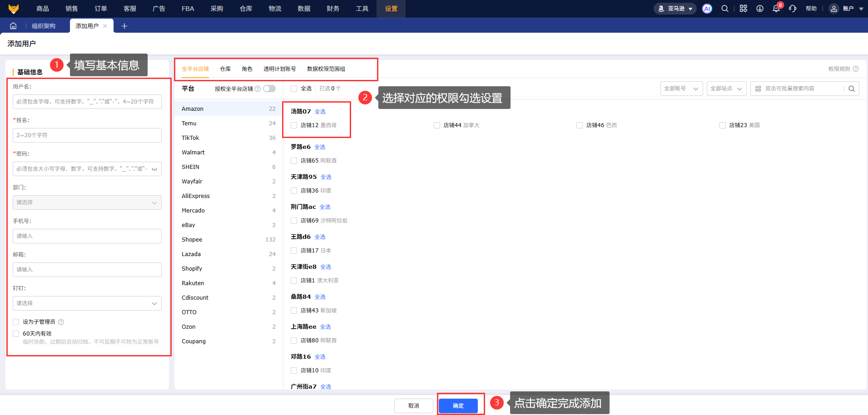Screen dimensions: 868x415
Task: Switch to the 透明计划账号 tab
Action: tap(280, 69)
